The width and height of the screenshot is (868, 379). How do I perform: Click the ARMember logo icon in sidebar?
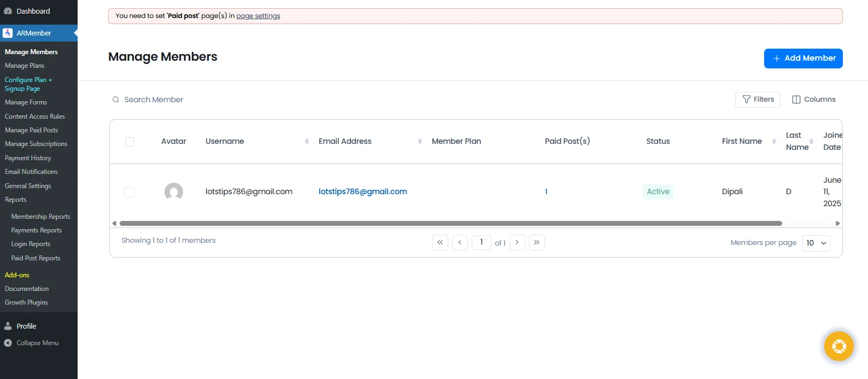tap(8, 33)
